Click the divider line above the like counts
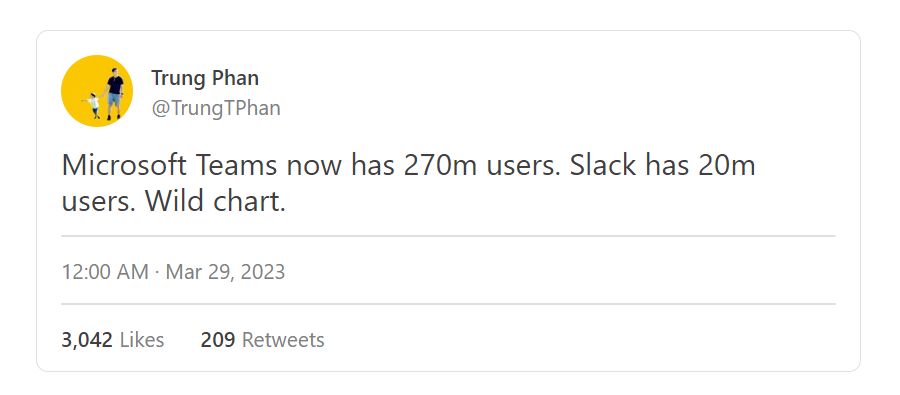 tap(448, 304)
